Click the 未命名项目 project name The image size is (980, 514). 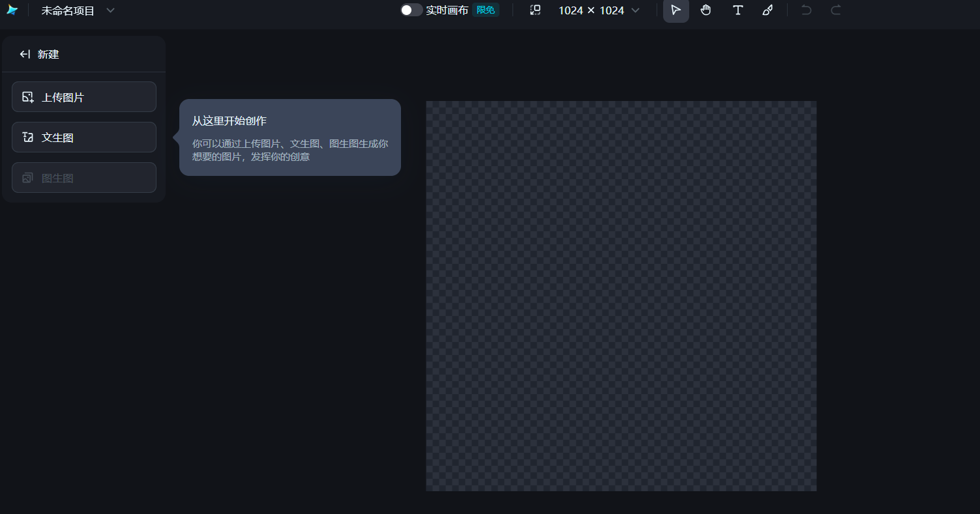[x=68, y=10]
